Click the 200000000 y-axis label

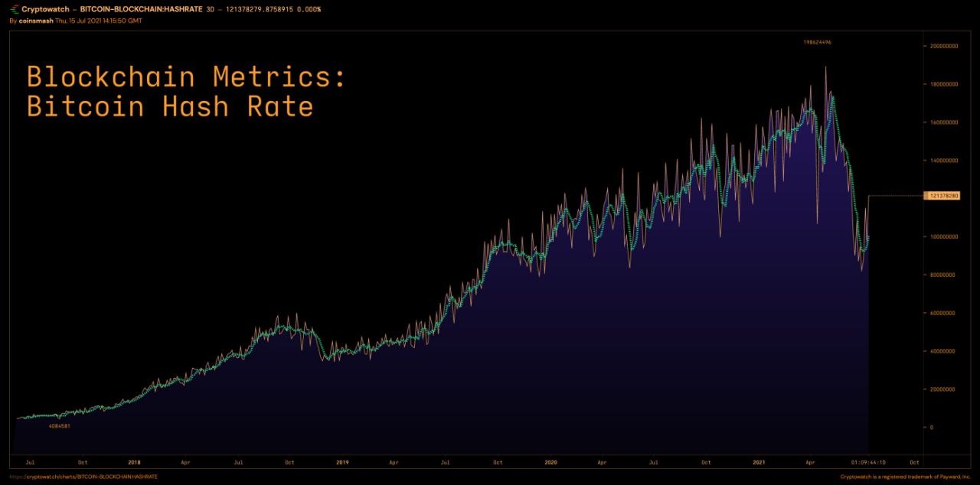(x=942, y=46)
